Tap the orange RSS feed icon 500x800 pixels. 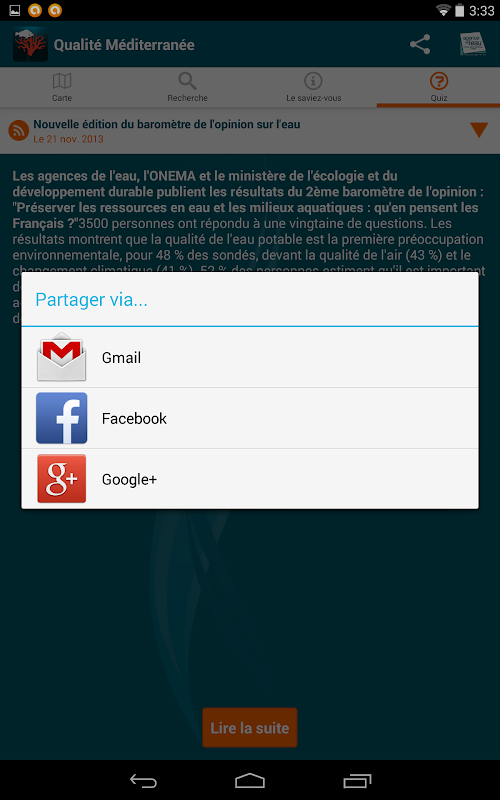18,131
